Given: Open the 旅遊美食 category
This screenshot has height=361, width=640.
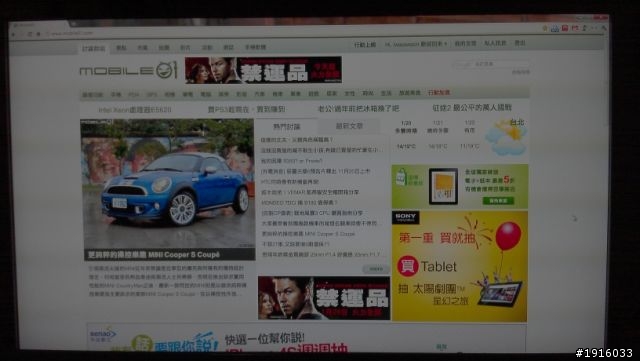Looking at the screenshot, I should point(409,93).
